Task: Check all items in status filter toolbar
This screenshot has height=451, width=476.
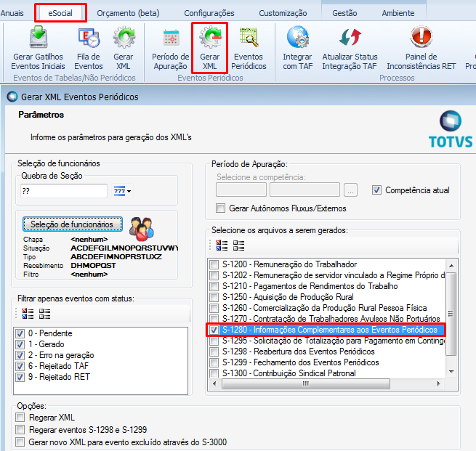Action: (x=28, y=314)
